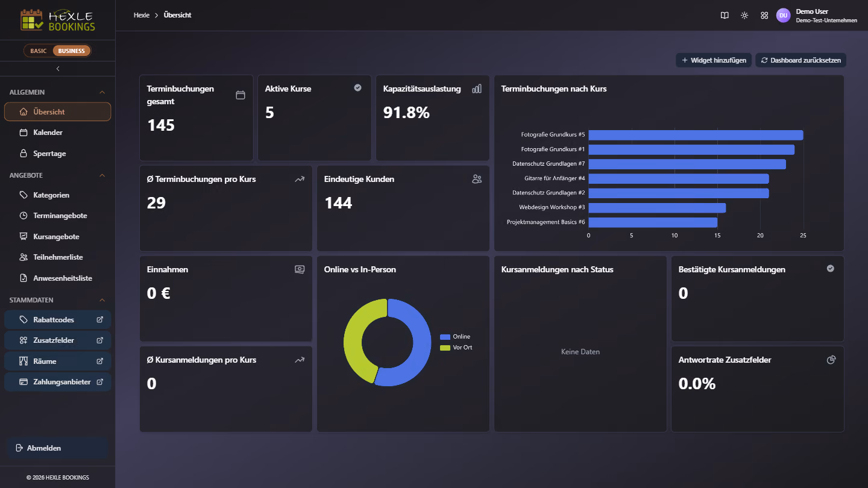The image size is (868, 488).
Task: Open the documentation book icon
Action: pos(725,16)
